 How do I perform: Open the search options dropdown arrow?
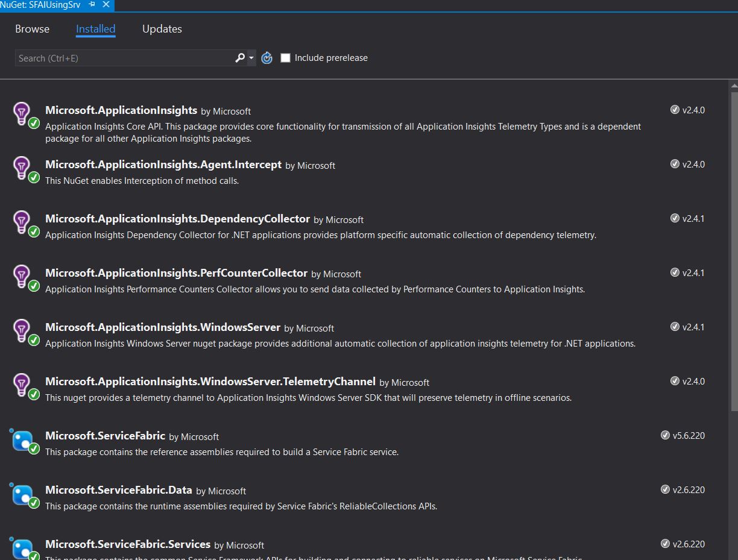(251, 58)
